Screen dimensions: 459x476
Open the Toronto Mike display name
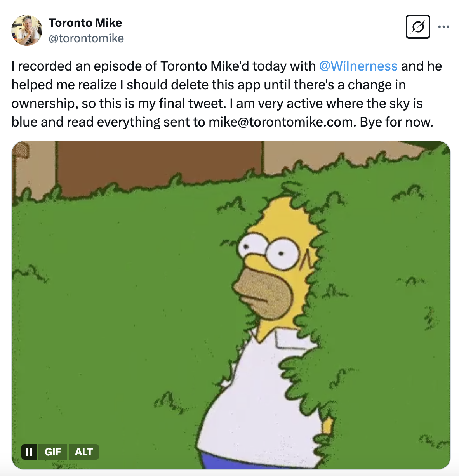(x=85, y=23)
